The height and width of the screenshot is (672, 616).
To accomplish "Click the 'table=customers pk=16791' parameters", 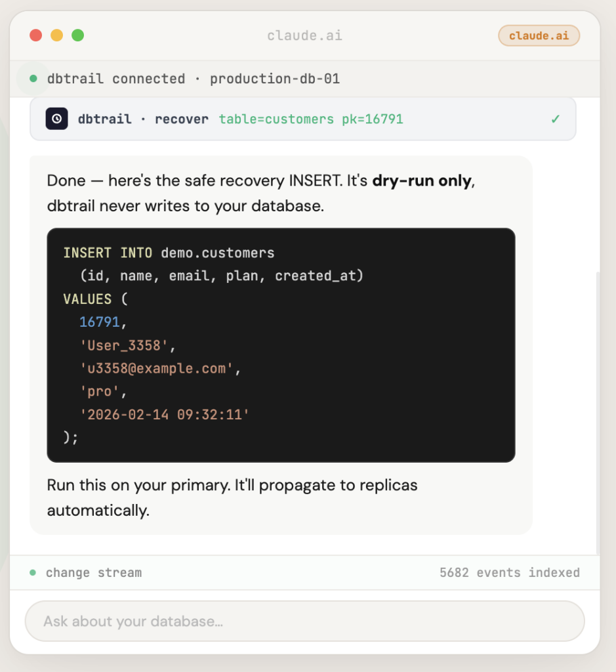I will (x=311, y=119).
